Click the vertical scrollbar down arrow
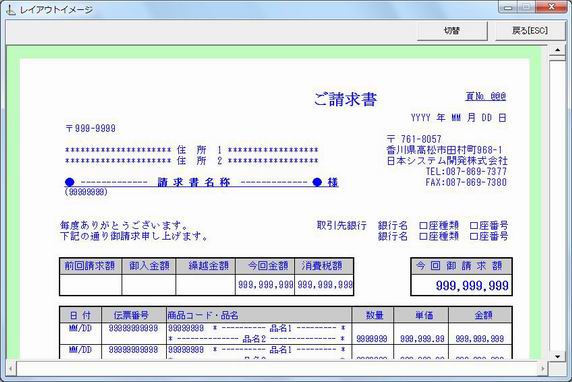The height and width of the screenshot is (382, 572). coord(557,356)
